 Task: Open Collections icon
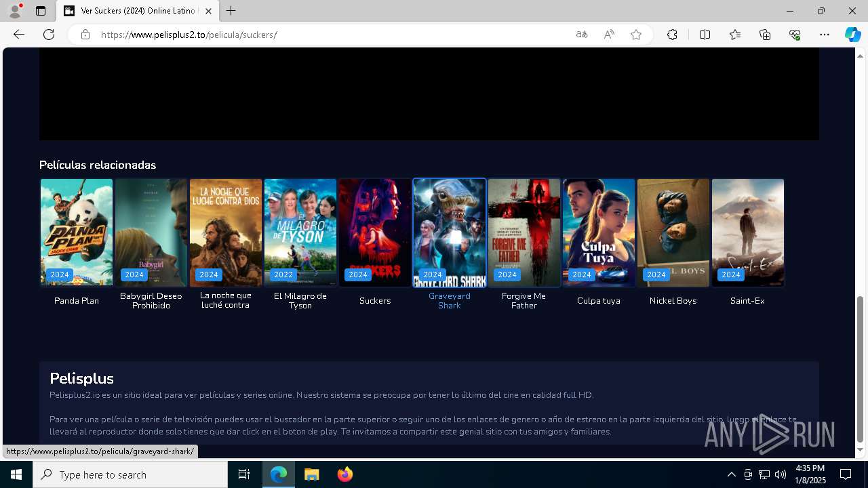pyautogui.click(x=765, y=35)
